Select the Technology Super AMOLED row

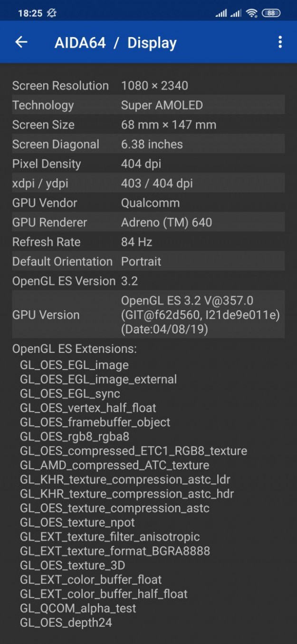148,105
